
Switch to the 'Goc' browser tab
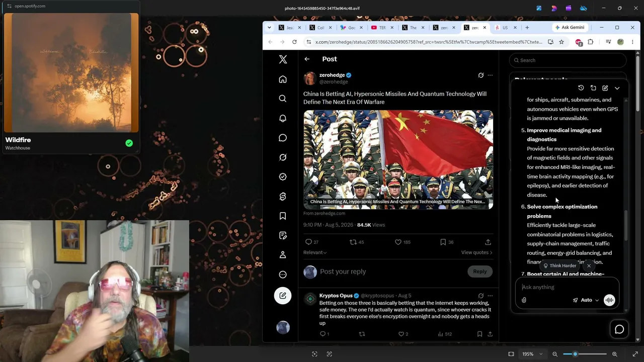click(x=351, y=28)
